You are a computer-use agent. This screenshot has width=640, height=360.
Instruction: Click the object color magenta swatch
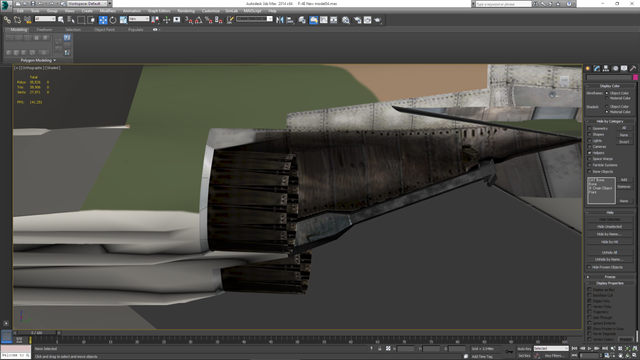[635, 78]
